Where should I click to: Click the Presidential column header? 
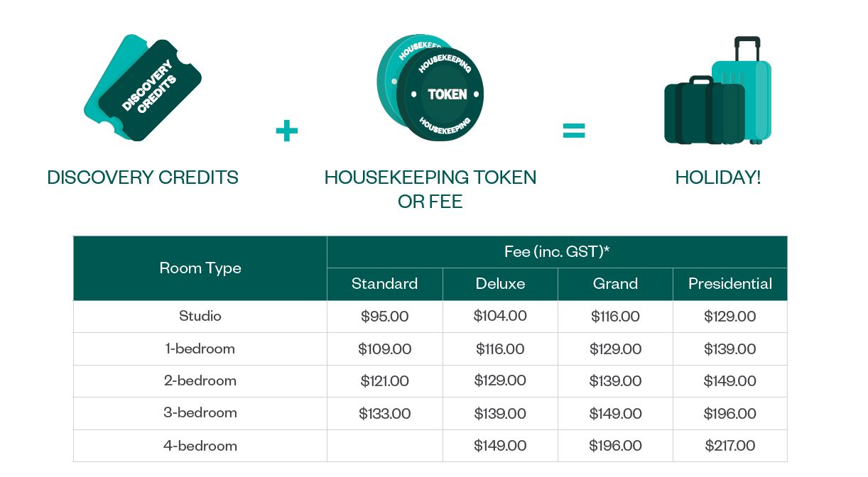point(729,284)
